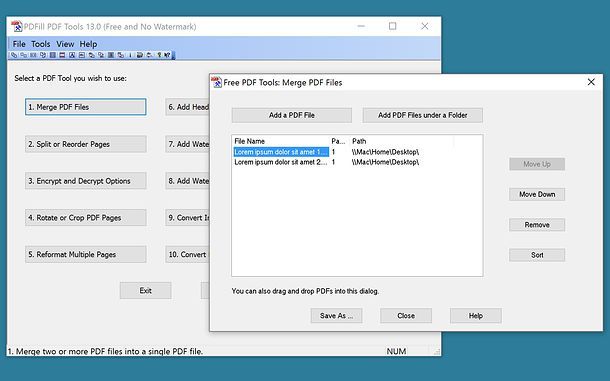This screenshot has width=610, height=381.
Task: Click the 'Pa...' pages column header
Action: (x=339, y=141)
